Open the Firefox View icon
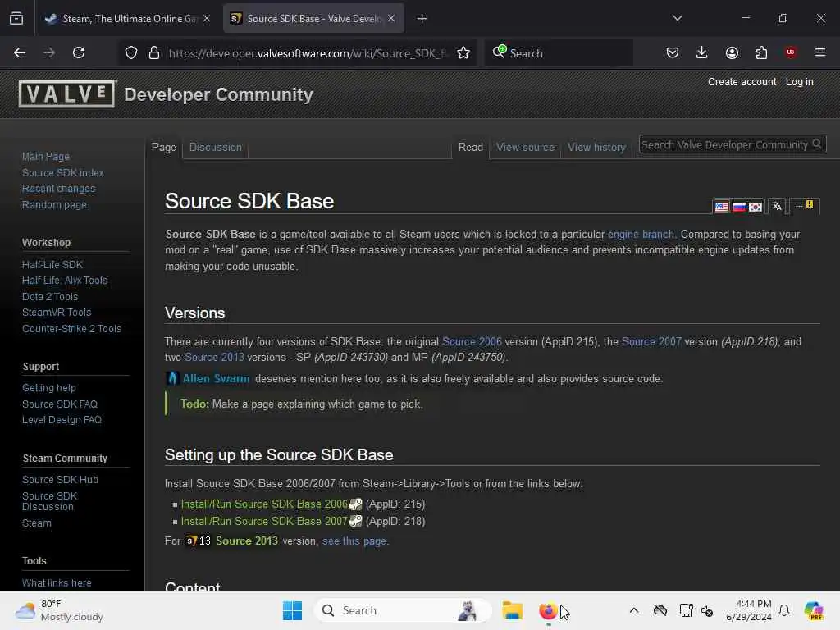840x630 pixels. (x=16, y=19)
